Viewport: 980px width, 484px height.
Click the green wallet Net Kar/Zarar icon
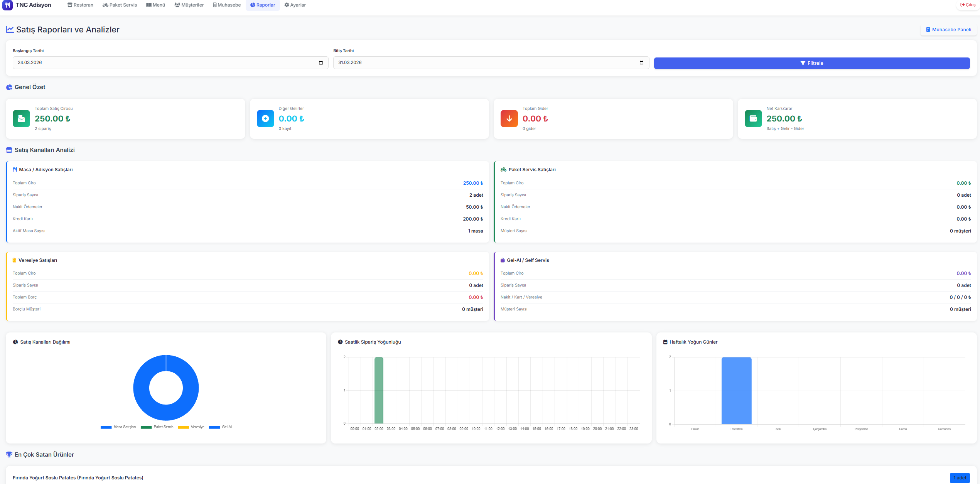[x=753, y=118]
